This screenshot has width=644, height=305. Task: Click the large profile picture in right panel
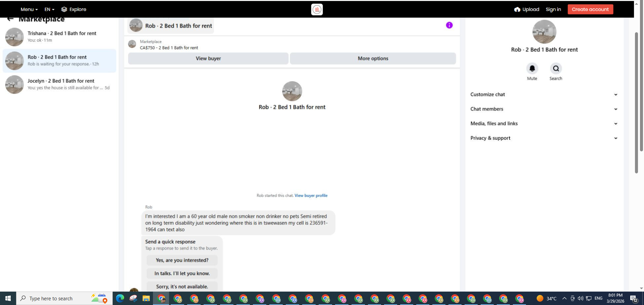[x=544, y=32]
